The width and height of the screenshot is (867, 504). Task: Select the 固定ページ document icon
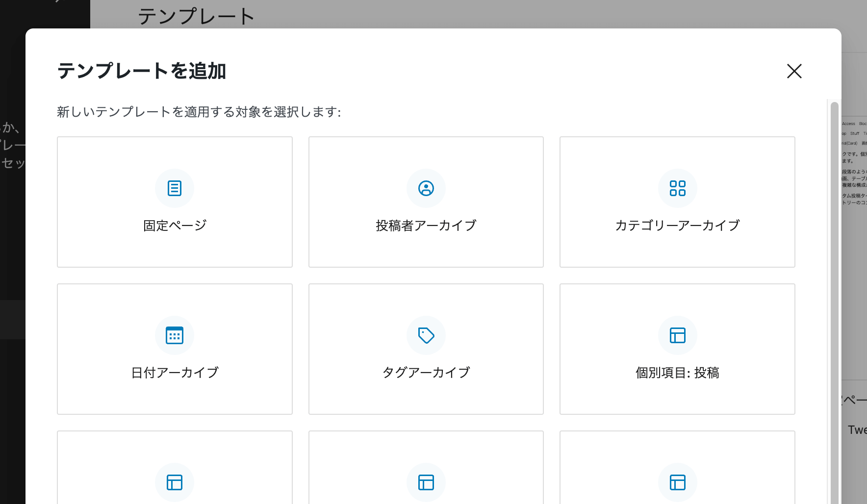pos(175,188)
